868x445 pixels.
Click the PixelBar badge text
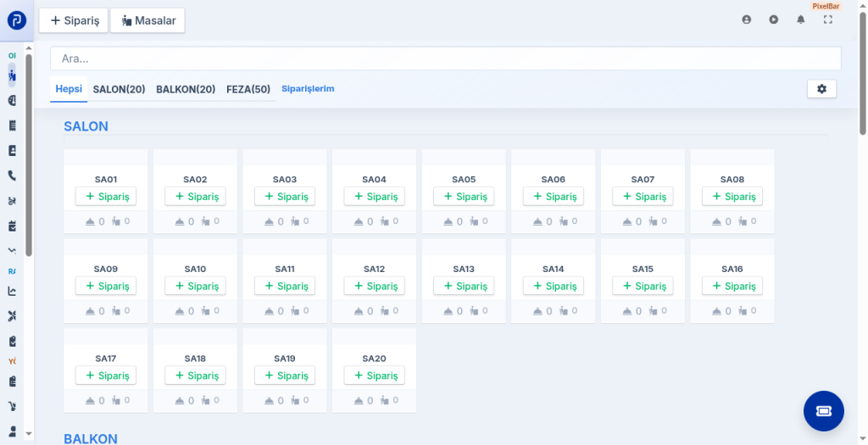(x=826, y=7)
